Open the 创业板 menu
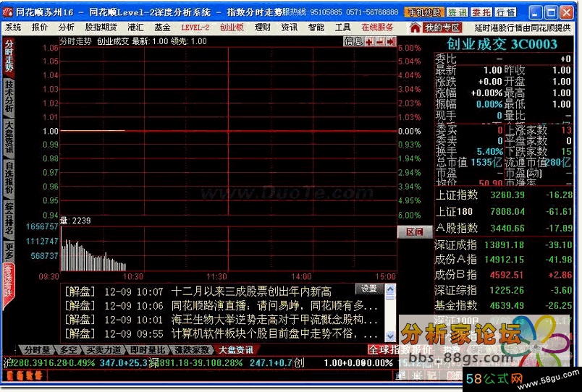582x392 pixels. point(232,27)
